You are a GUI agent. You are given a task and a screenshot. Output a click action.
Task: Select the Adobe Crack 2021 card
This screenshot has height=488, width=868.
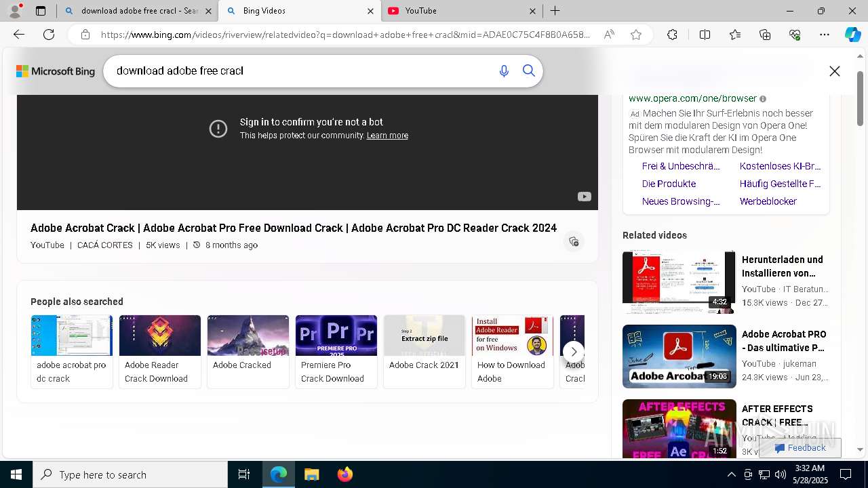425,352
